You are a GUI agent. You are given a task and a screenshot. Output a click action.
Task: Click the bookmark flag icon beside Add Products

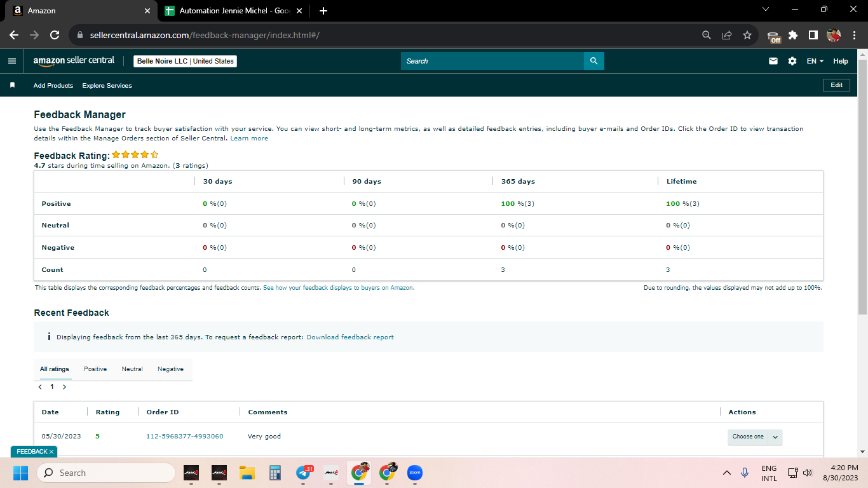pos(12,85)
